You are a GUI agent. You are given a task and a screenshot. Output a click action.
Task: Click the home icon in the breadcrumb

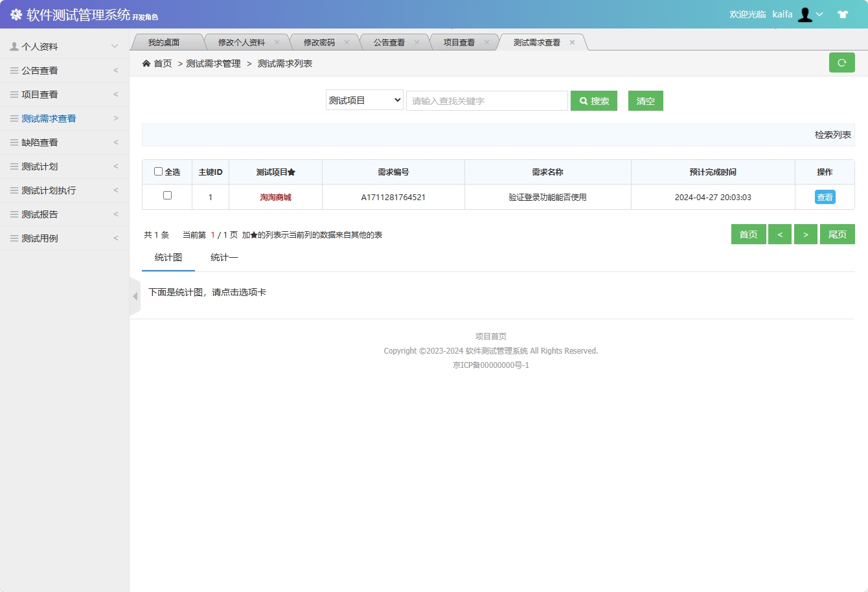tap(146, 63)
